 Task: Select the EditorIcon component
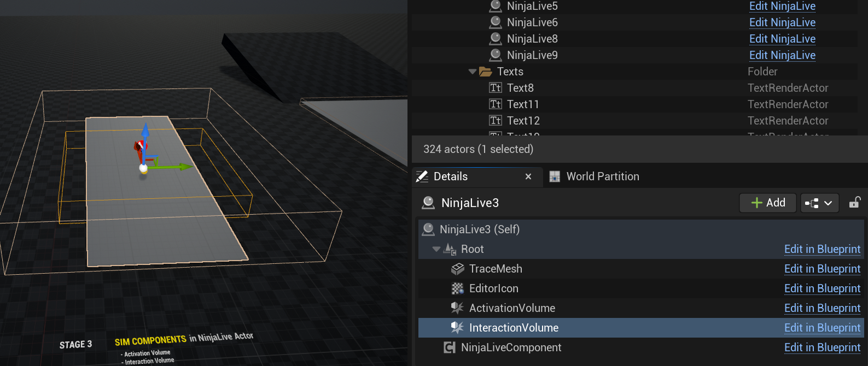[494, 288]
